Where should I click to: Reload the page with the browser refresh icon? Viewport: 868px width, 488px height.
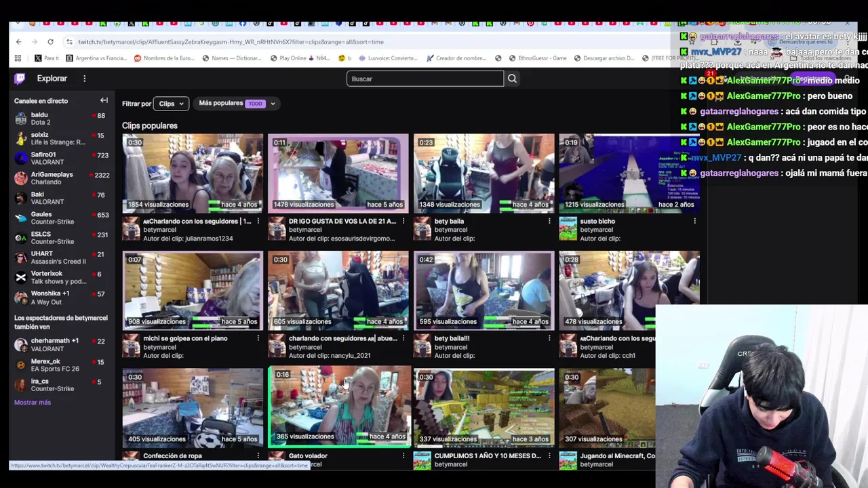tap(50, 42)
